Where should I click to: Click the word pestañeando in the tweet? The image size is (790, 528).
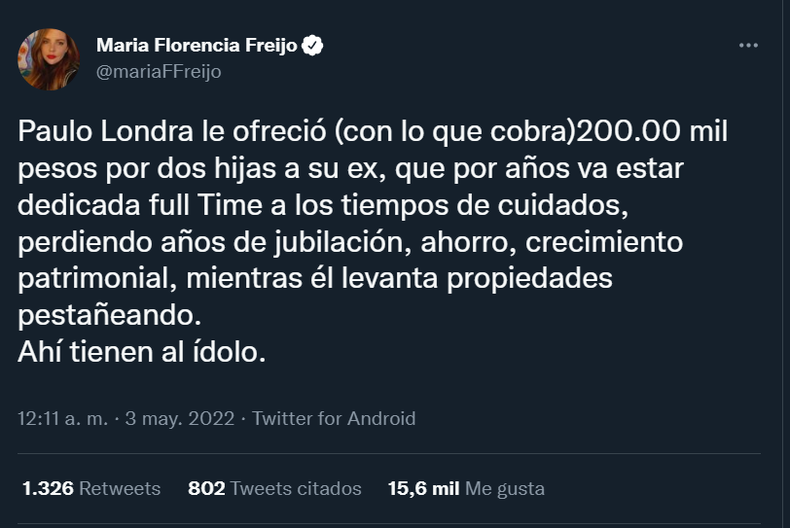tap(109, 316)
